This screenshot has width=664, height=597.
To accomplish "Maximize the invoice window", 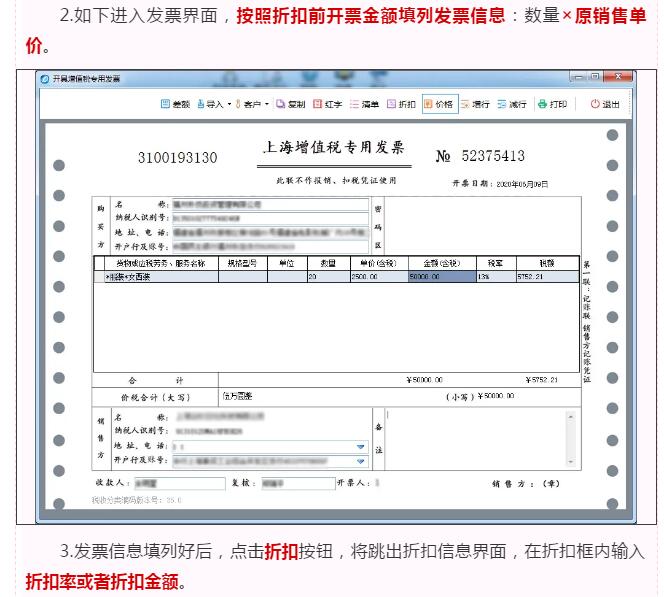I will (595, 77).
